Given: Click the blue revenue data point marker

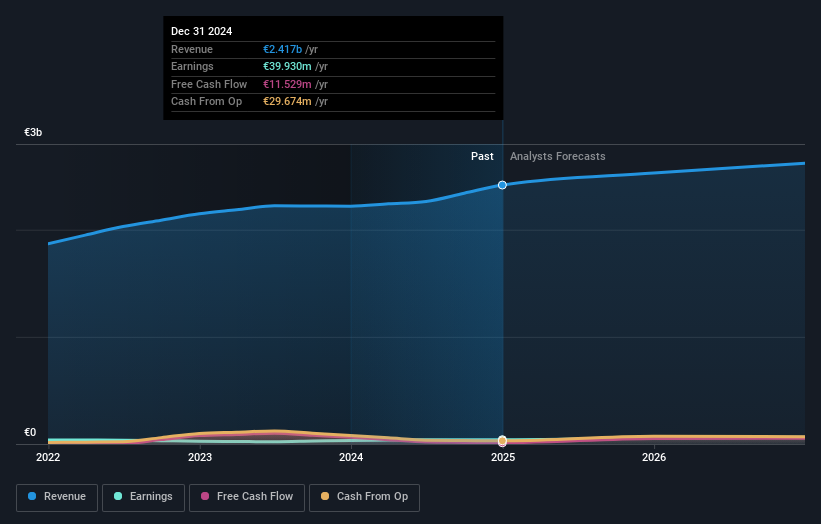Looking at the screenshot, I should point(502,185).
